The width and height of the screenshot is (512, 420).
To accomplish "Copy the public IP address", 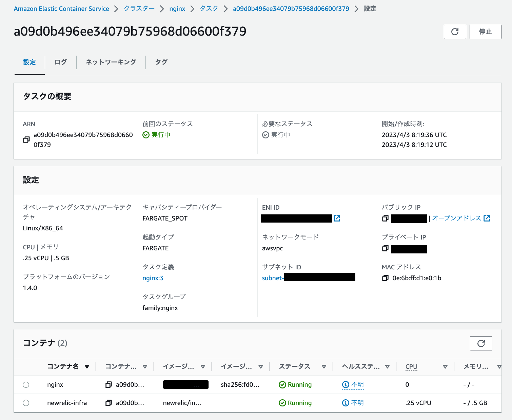I will [x=385, y=218].
